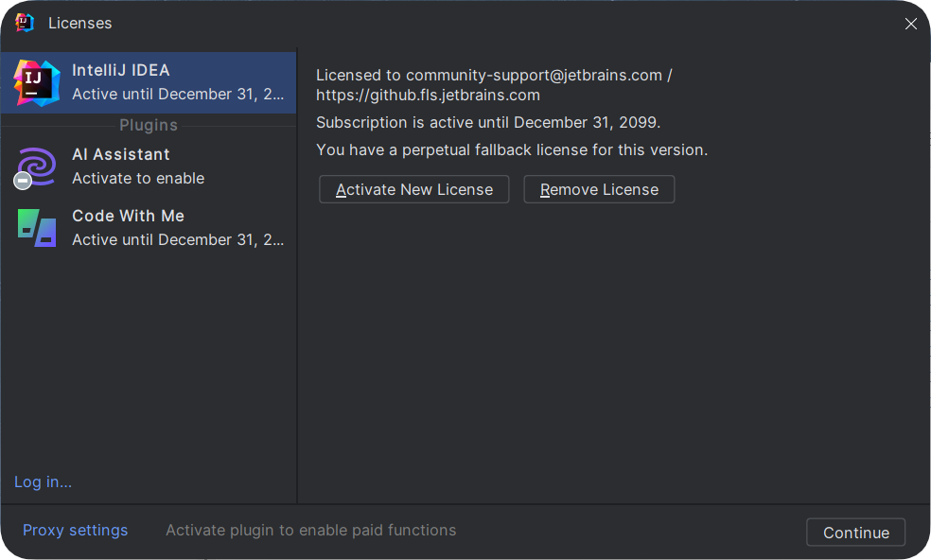Image resolution: width=931 pixels, height=560 pixels.
Task: Open the Log in link
Action: click(43, 481)
